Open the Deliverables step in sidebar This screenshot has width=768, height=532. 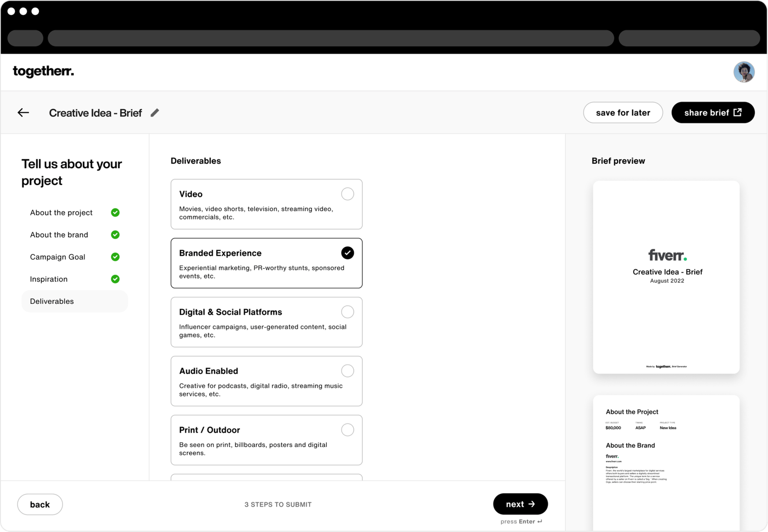pyautogui.click(x=74, y=302)
